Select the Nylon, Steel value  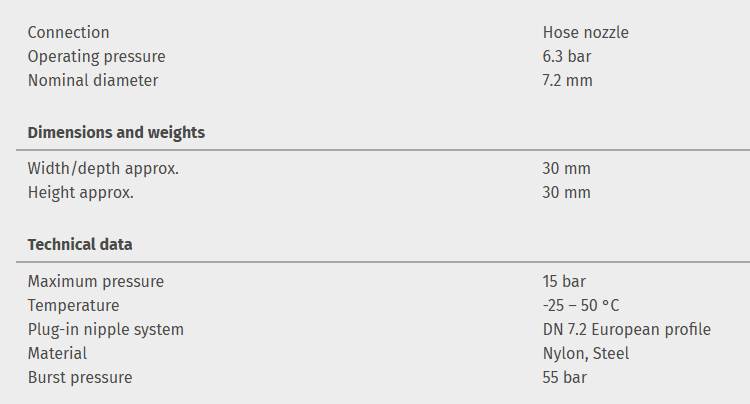coord(586,354)
